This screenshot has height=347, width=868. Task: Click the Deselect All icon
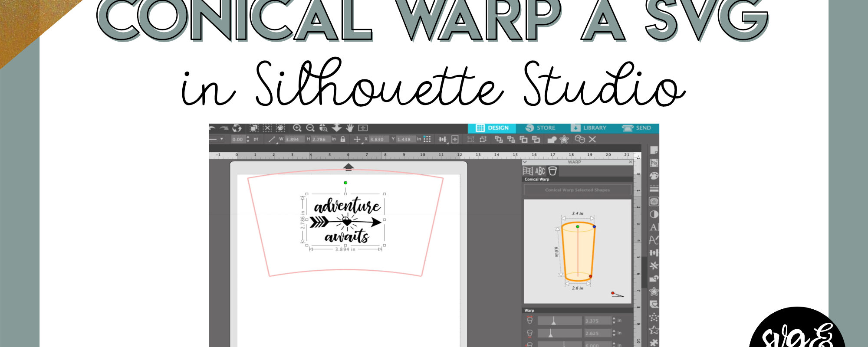(x=267, y=128)
